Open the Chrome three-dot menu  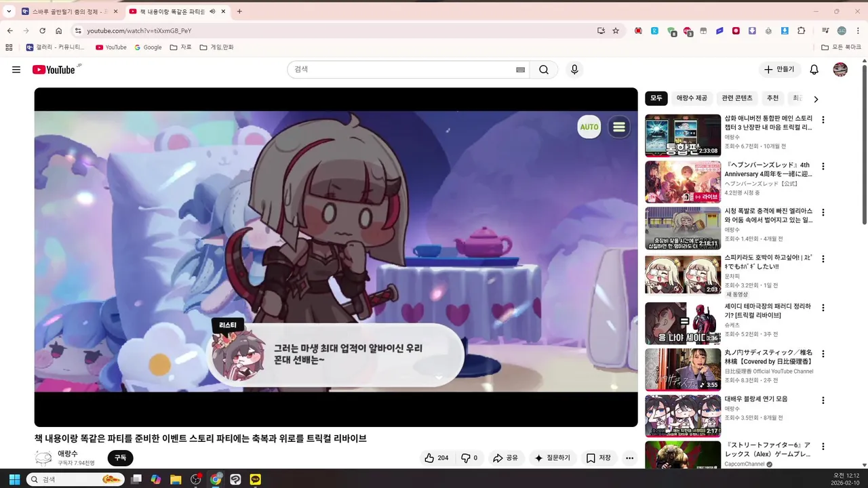tap(857, 30)
